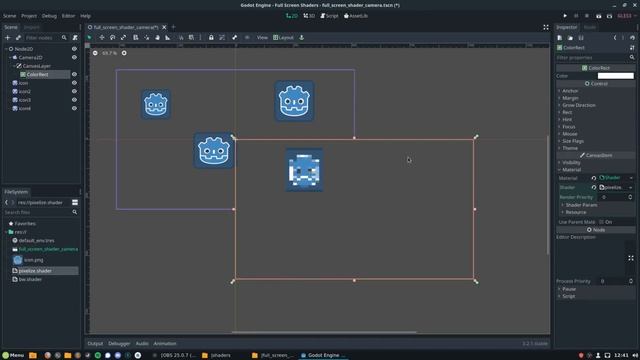The height and width of the screenshot is (360, 640).
Task: Hide the icon node
Action: coord(74,83)
